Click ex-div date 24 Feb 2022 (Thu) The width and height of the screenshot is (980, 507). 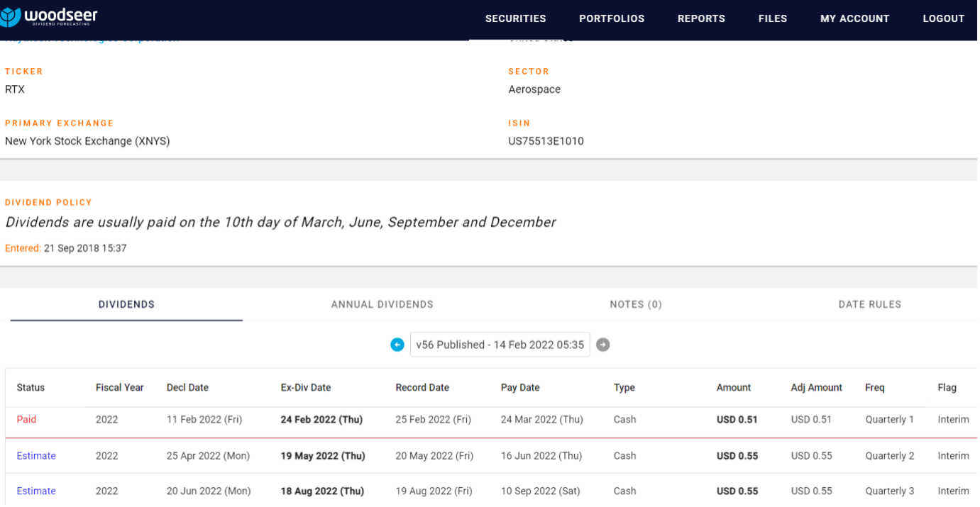click(x=321, y=420)
